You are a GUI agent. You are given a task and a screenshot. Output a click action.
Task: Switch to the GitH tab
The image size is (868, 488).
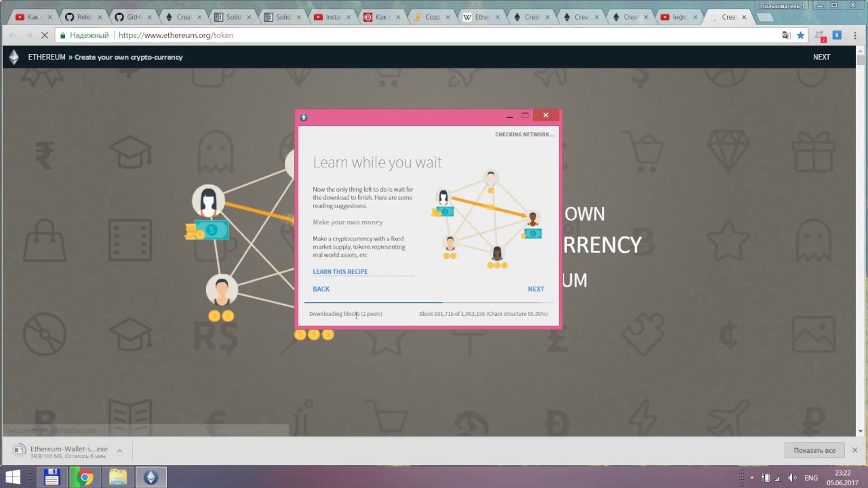134,17
